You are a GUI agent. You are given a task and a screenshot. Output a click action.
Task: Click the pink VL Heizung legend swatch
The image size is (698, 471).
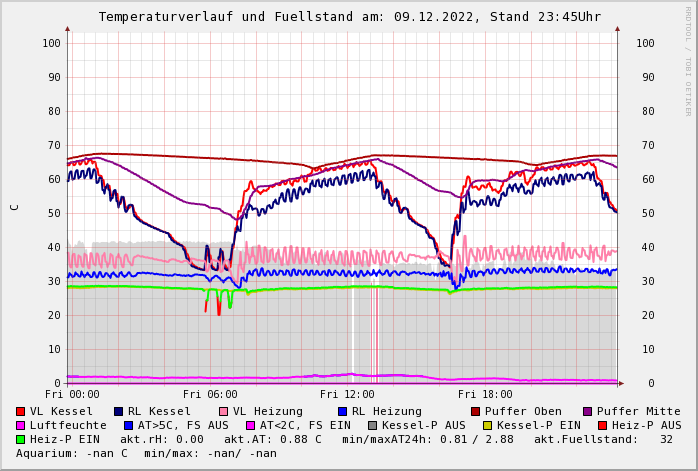224,411
